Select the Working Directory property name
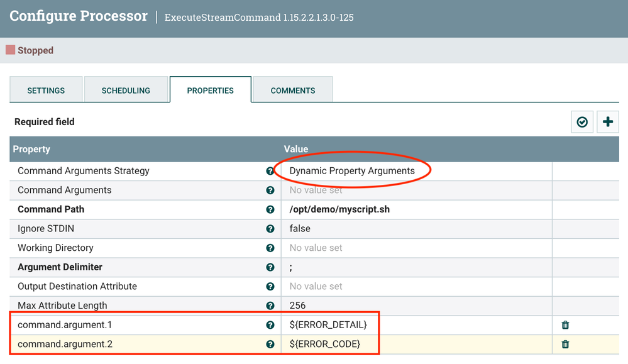 (x=56, y=248)
